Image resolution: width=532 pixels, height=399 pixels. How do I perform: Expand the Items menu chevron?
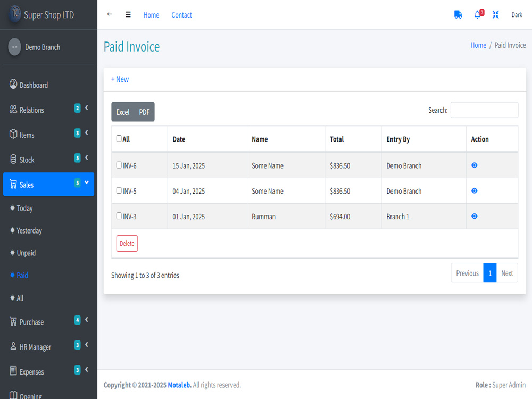tap(87, 132)
